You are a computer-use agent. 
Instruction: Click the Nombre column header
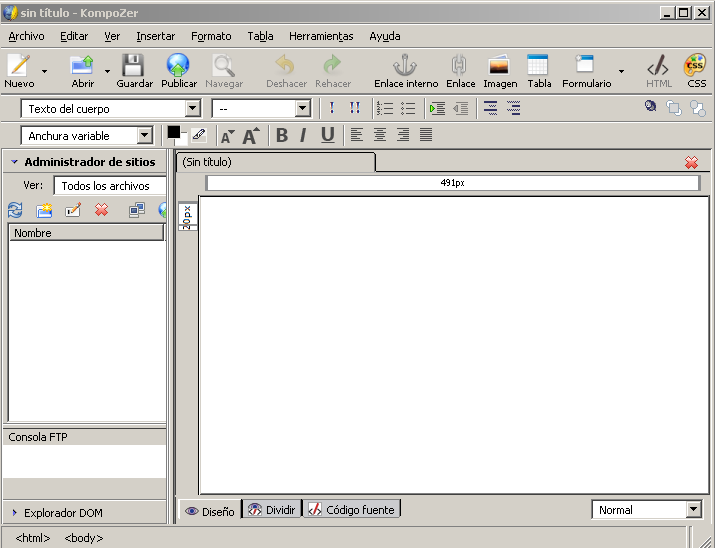pyautogui.click(x=86, y=233)
